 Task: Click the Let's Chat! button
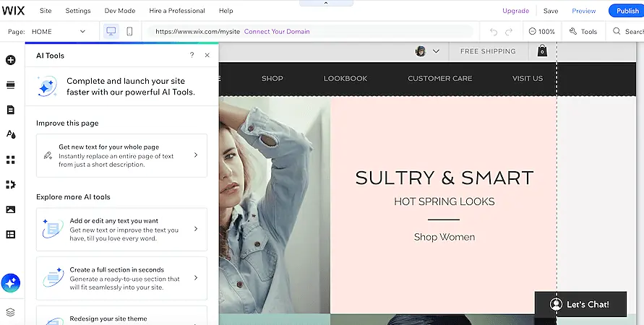click(x=580, y=304)
